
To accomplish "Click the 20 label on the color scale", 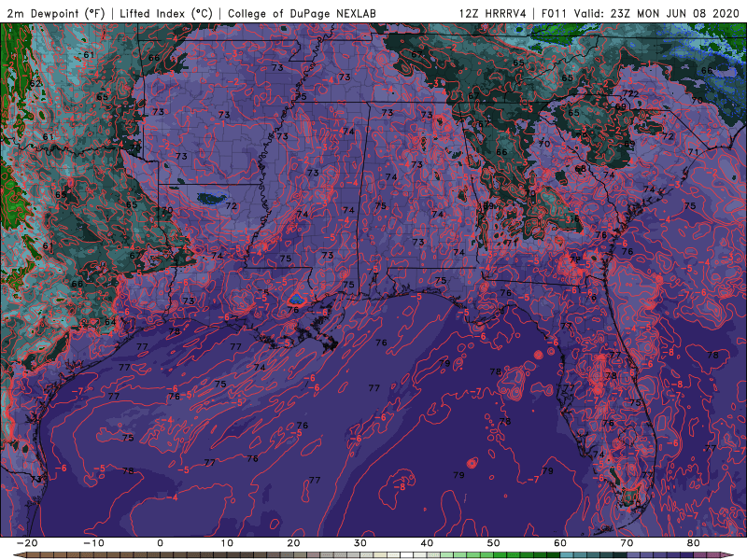I will 293,543.
